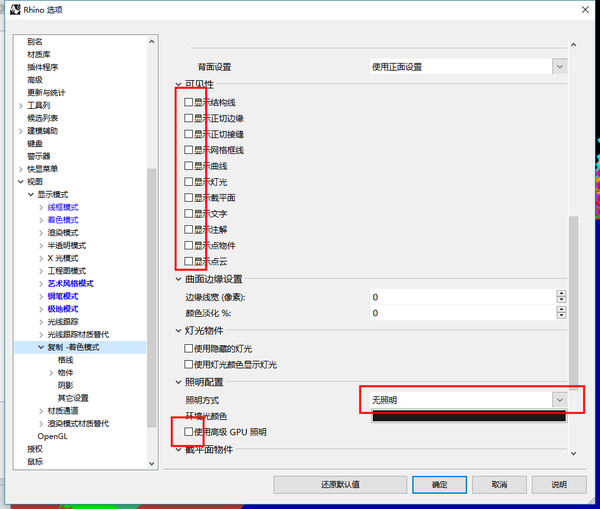Enable the 显示网格框线 checkbox
The height and width of the screenshot is (509, 600).
(188, 150)
